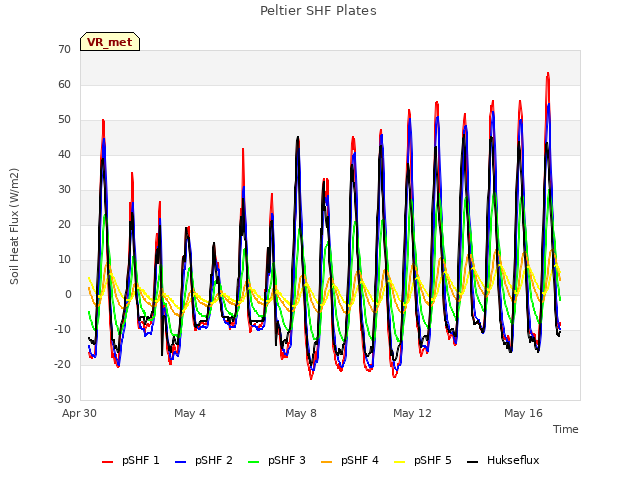Click the 50 y-axis tick label
This screenshot has height=480, width=640.
point(64,120)
